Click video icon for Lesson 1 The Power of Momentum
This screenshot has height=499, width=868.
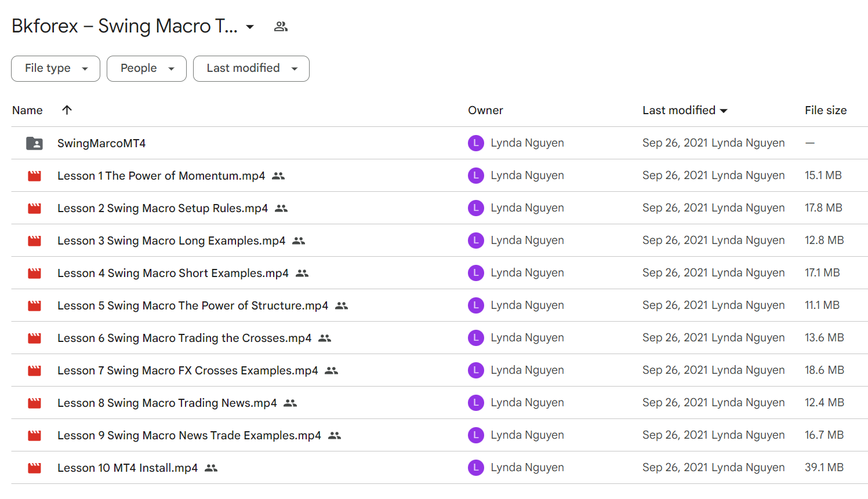pos(35,176)
